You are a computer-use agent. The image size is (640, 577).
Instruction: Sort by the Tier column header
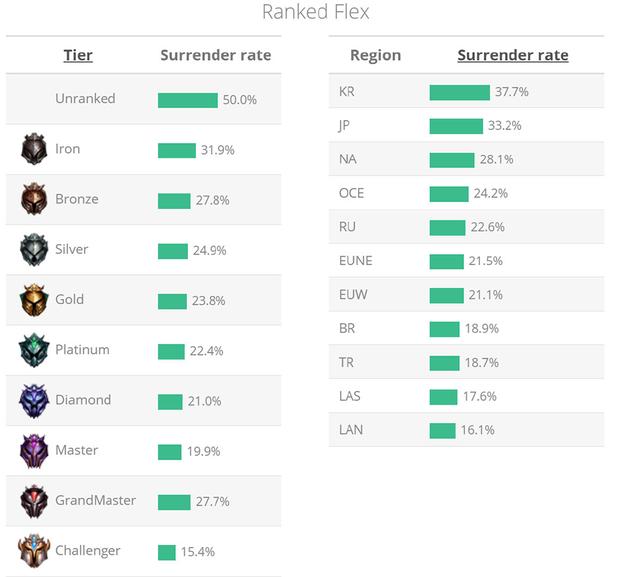point(78,55)
